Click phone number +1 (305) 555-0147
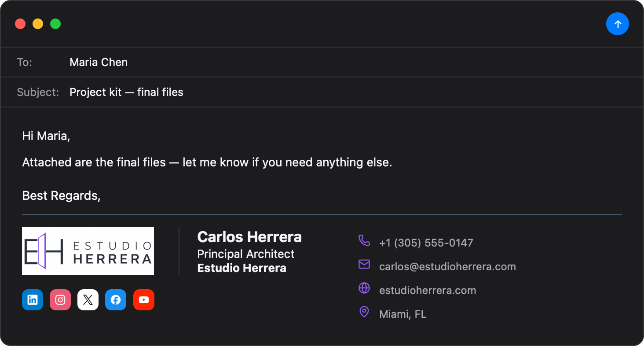 click(x=426, y=243)
